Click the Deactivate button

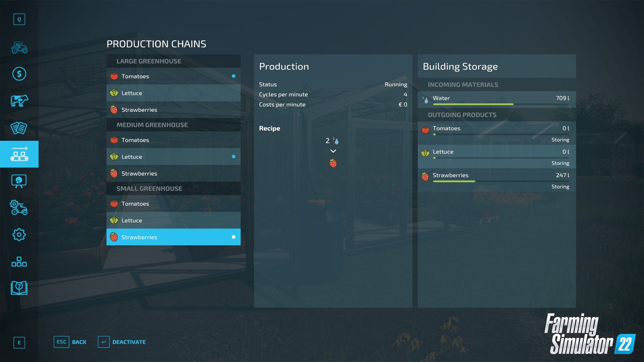tap(122, 342)
